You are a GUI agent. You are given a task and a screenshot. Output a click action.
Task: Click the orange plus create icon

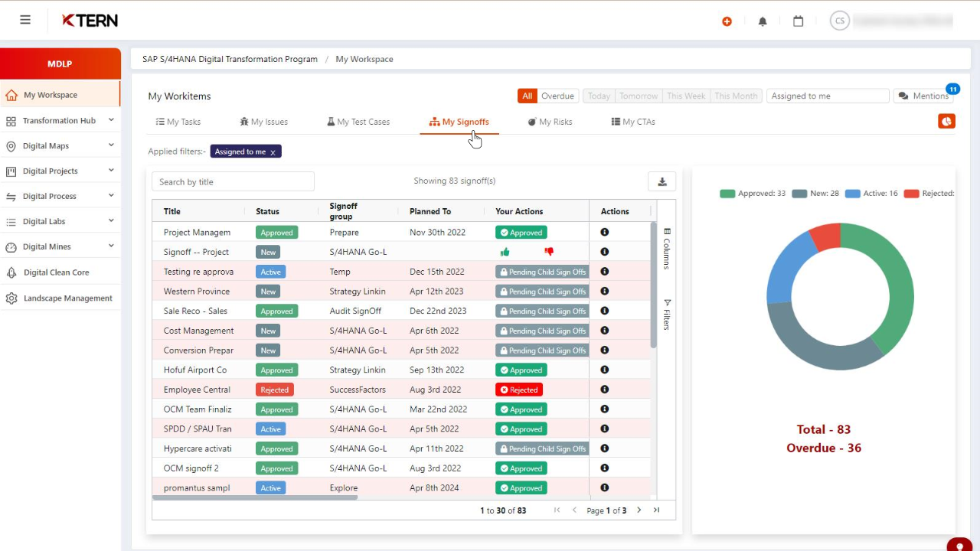[727, 21]
